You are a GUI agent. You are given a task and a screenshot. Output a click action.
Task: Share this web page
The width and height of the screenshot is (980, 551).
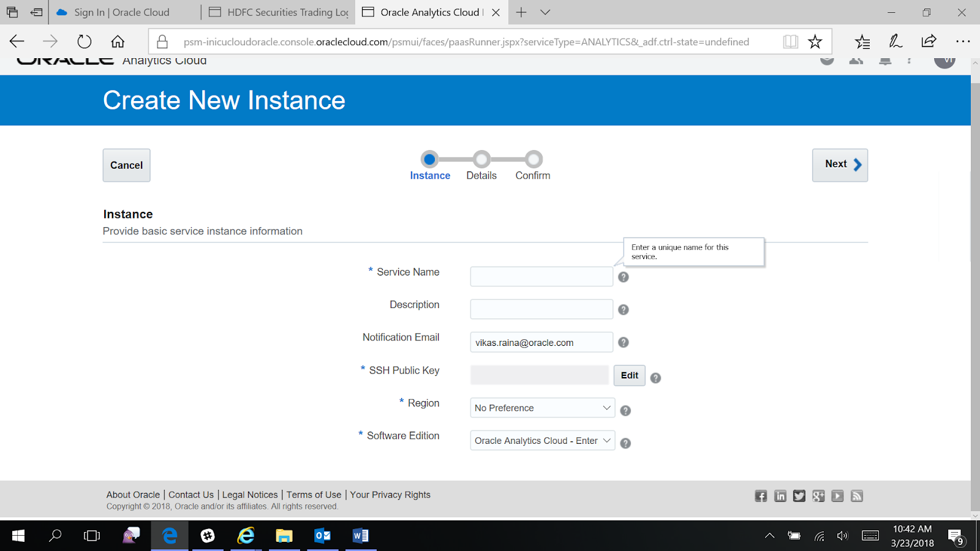tap(929, 42)
